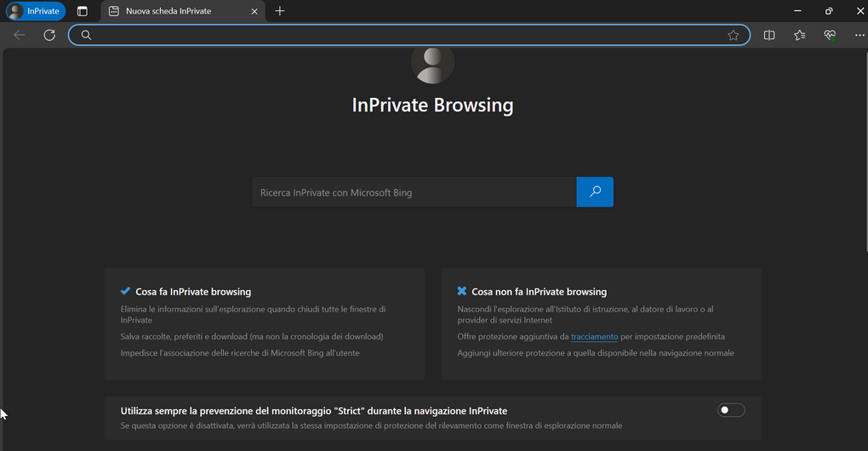Click the search icon in the address bar
Viewport: 868px width, 451px height.
pos(86,35)
